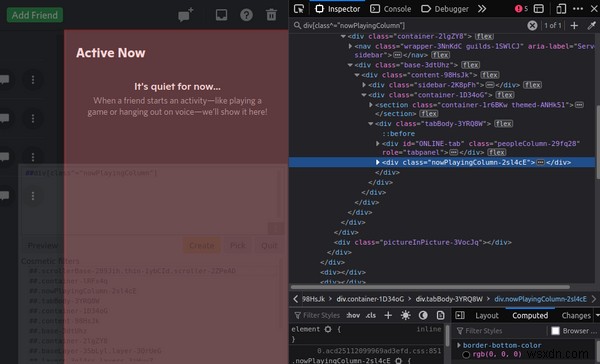Switch to the Layout panel tab
Screen dimensions: 600x364
[x=487, y=315]
